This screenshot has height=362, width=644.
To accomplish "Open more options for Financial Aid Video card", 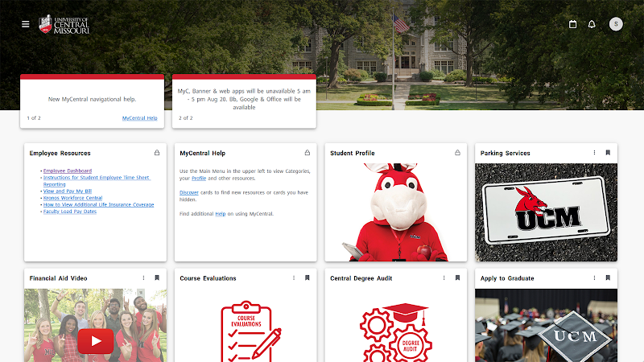I will point(143,278).
